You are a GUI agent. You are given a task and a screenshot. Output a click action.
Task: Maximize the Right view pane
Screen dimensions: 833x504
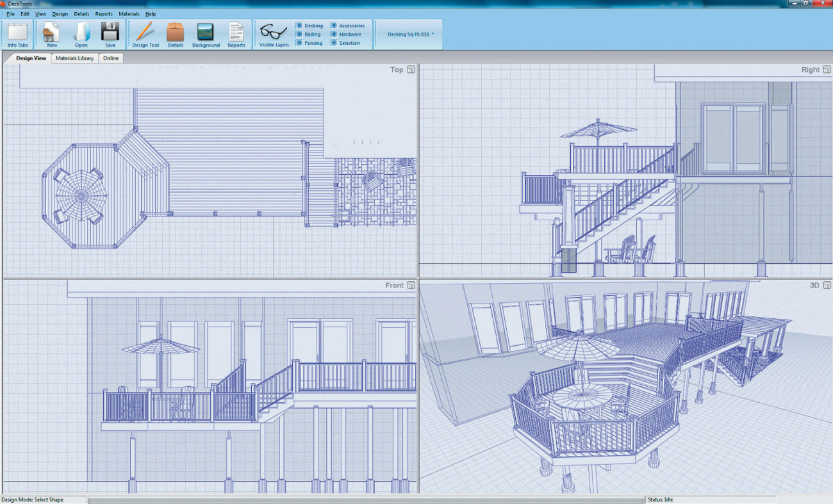(x=827, y=69)
